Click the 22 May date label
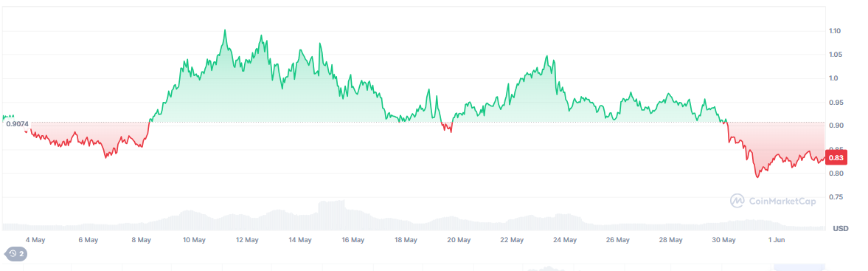The image size is (868, 271). click(x=512, y=240)
